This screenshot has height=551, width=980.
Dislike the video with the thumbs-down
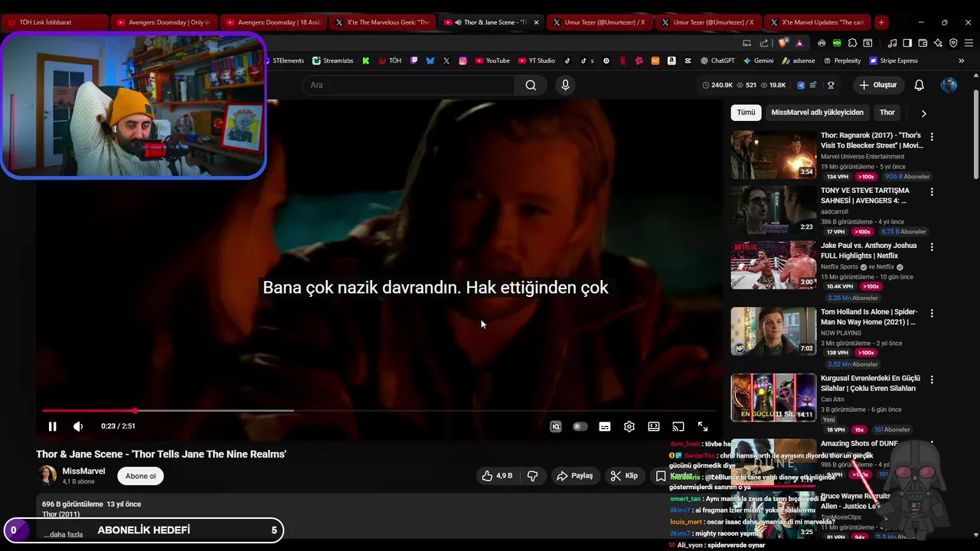pos(532,476)
